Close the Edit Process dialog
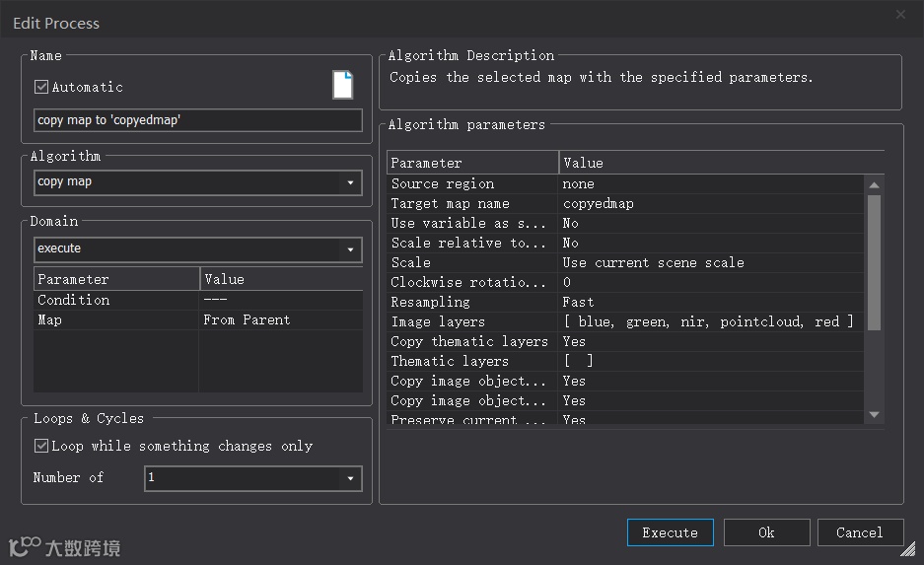Viewport: 924px width, 565px height. click(x=900, y=15)
